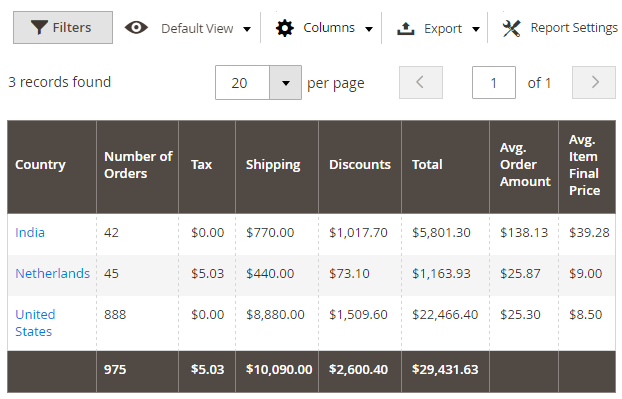Open the Filters panel
The width and height of the screenshot is (622, 399).
(x=63, y=27)
